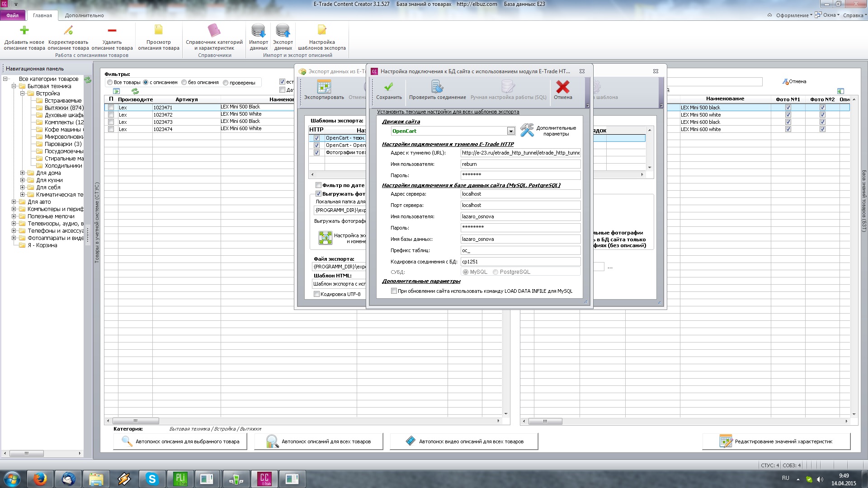Viewport: 868px width, 488px height.
Task: Click the green PLI E-Trade taskbar icon
Action: click(x=180, y=479)
